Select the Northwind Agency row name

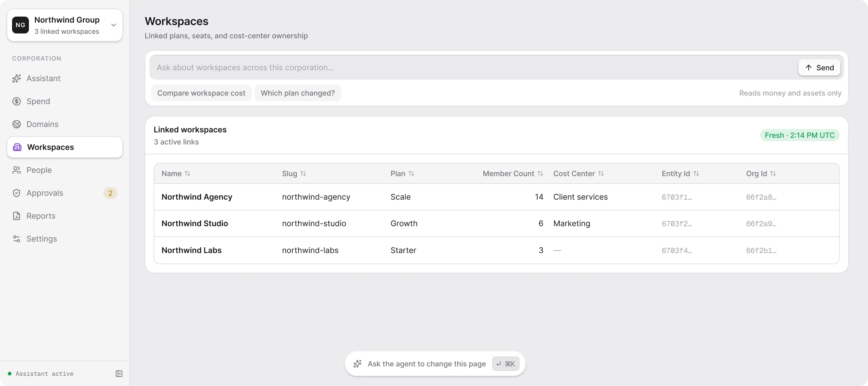click(x=197, y=197)
